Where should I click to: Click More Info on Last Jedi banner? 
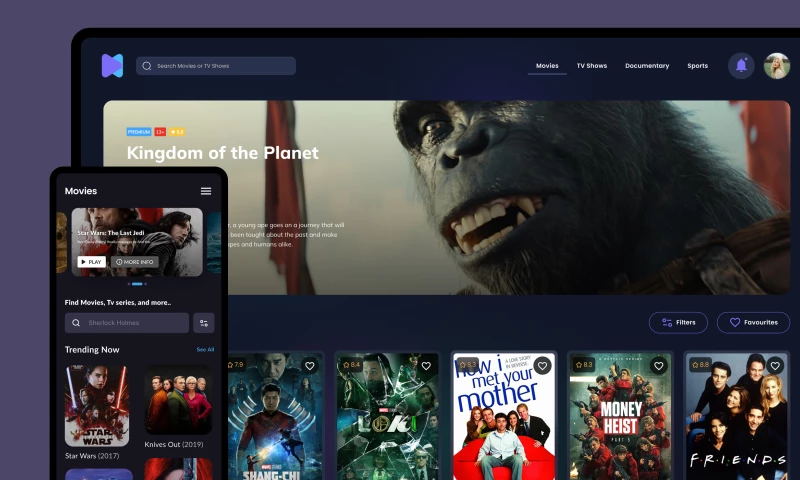[135, 262]
